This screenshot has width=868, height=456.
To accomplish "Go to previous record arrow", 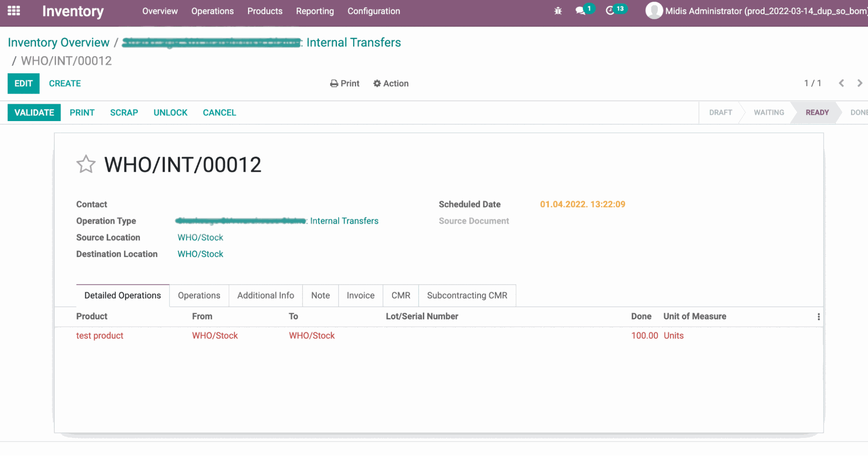I will [x=841, y=83].
